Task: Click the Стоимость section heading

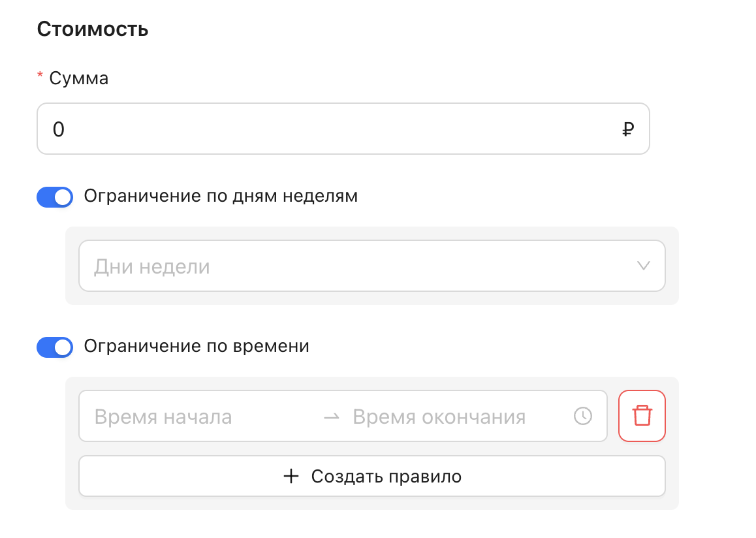Action: tap(93, 29)
